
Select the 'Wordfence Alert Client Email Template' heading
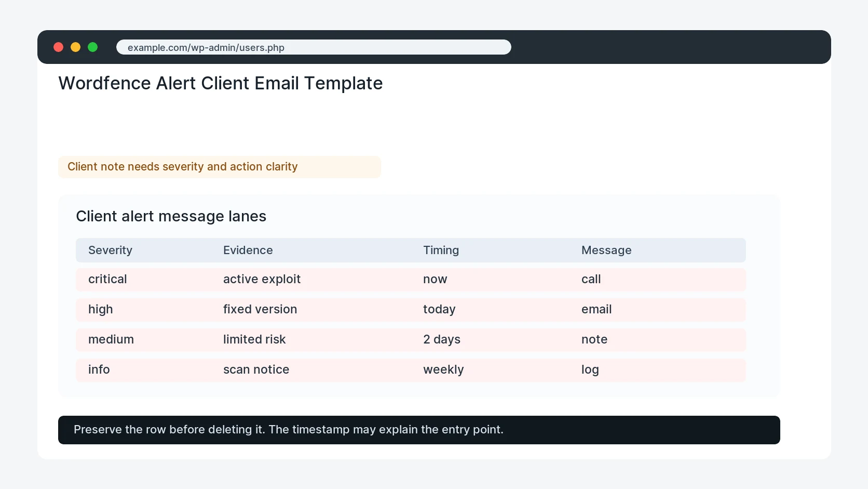click(x=221, y=83)
